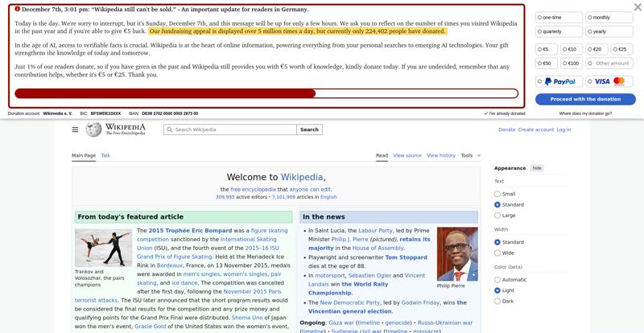Set text size to Large

click(x=497, y=216)
